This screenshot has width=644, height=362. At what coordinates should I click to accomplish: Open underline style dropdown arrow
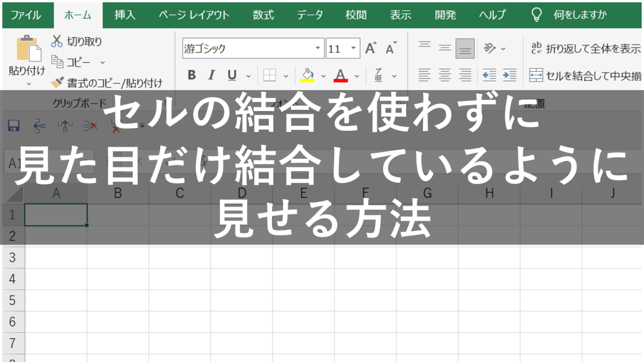point(248,76)
